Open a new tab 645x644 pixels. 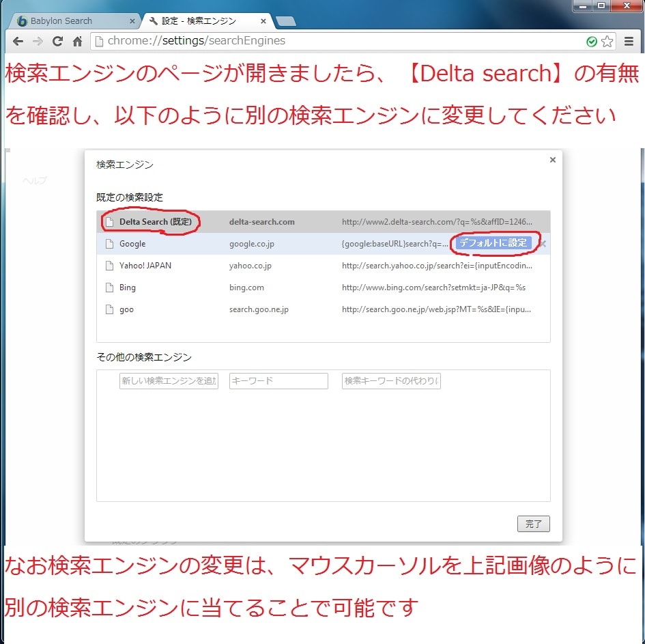pos(286,21)
